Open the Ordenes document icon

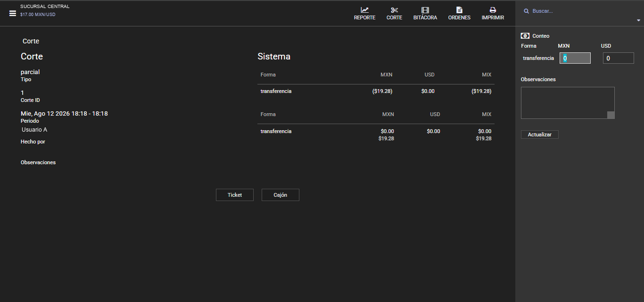(x=459, y=10)
